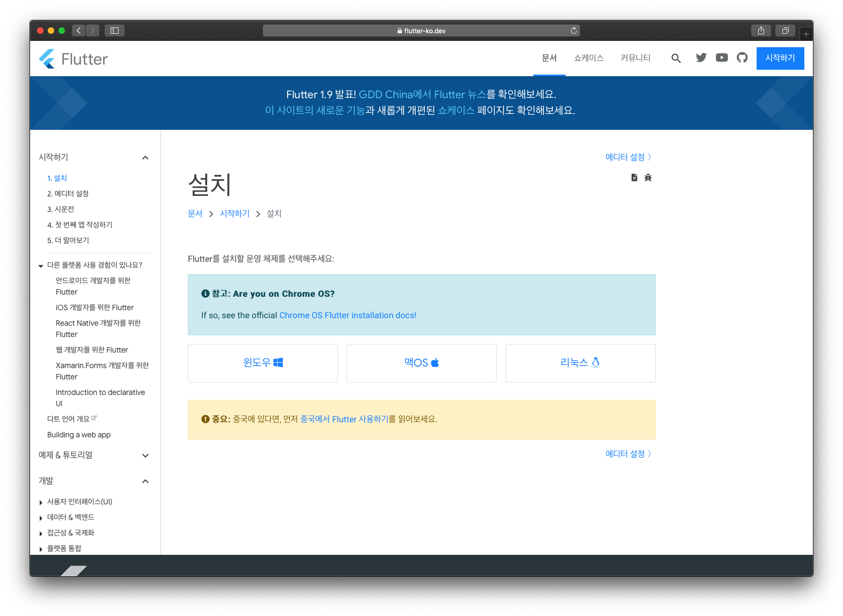Go to 에디터 설정 next link at bottom
The height and width of the screenshot is (616, 843).
[628, 454]
